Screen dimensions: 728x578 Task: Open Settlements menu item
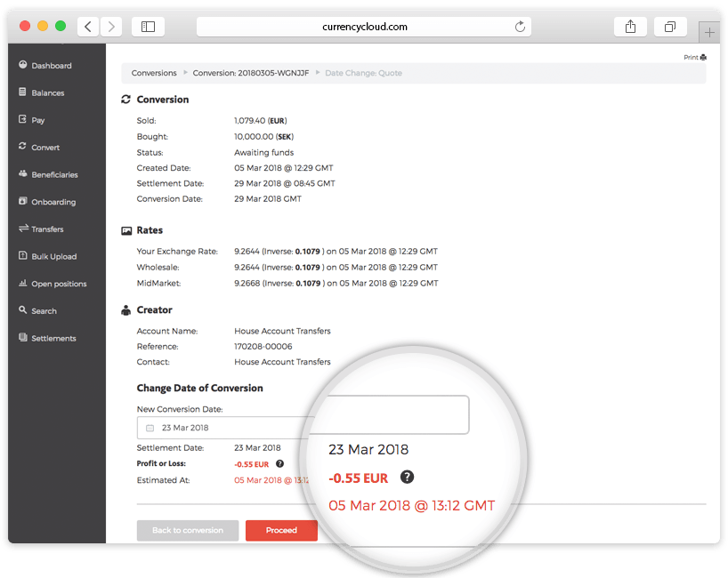pyautogui.click(x=54, y=339)
